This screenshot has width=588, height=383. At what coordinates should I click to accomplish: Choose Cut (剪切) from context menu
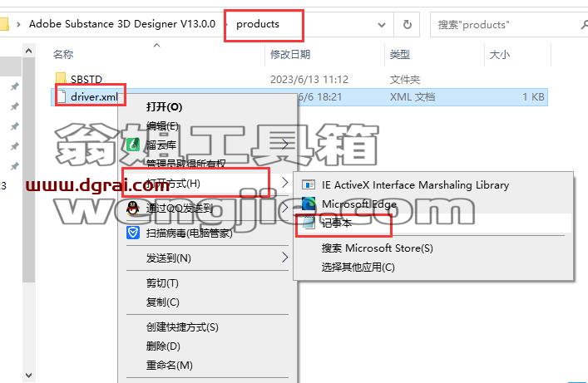pos(208,283)
